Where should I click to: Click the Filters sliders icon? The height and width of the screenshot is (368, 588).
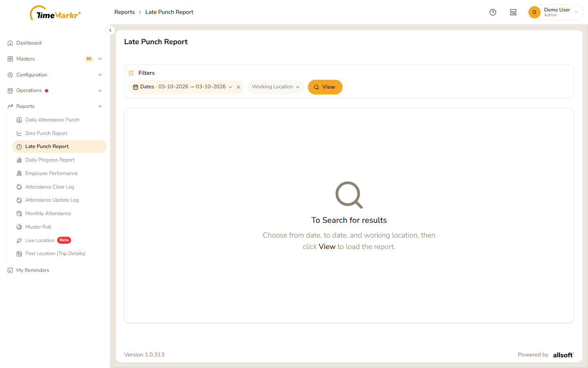(x=131, y=73)
